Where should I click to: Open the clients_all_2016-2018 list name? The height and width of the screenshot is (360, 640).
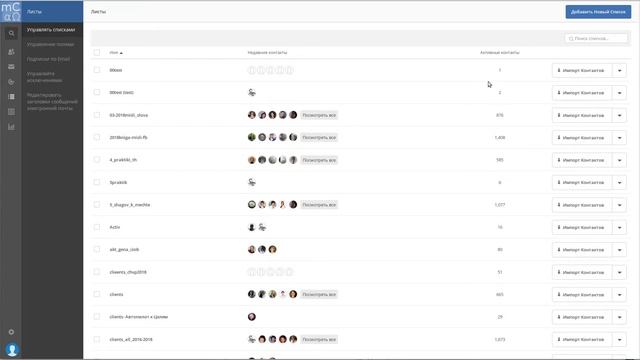pos(131,339)
